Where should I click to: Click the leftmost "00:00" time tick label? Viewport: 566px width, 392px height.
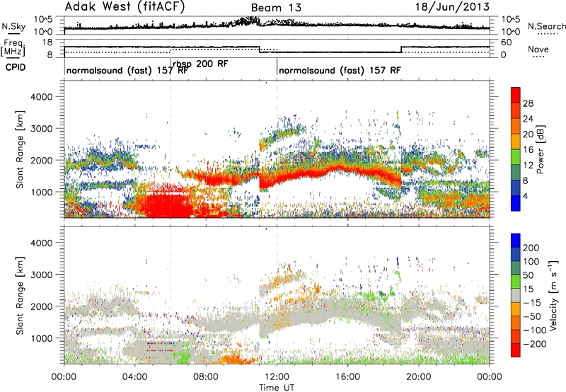pos(64,377)
